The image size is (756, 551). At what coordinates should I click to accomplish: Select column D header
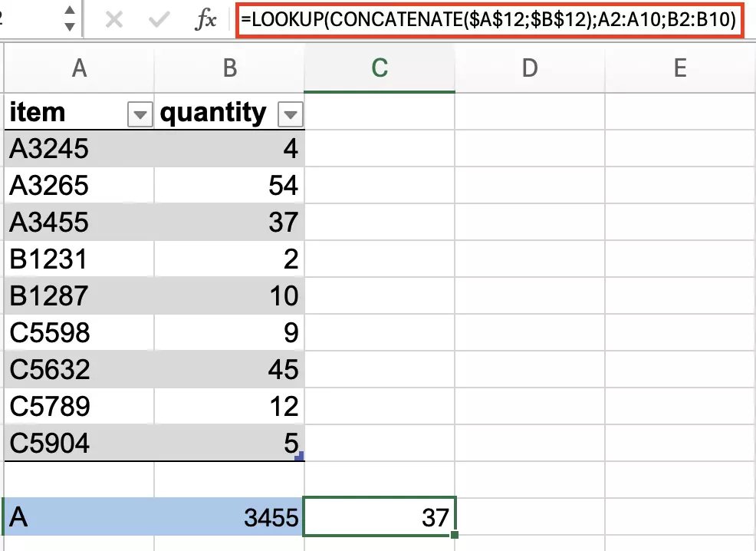coord(529,68)
